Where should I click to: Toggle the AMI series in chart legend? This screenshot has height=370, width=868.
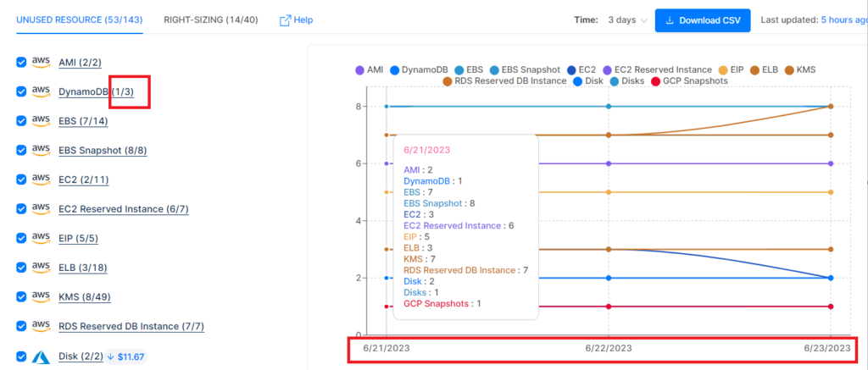369,70
